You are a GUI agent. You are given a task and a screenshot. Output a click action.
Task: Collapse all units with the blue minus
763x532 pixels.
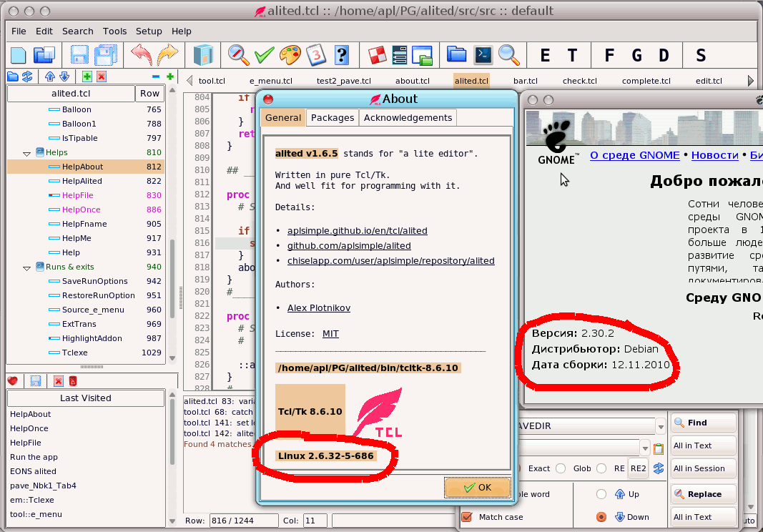(x=156, y=77)
